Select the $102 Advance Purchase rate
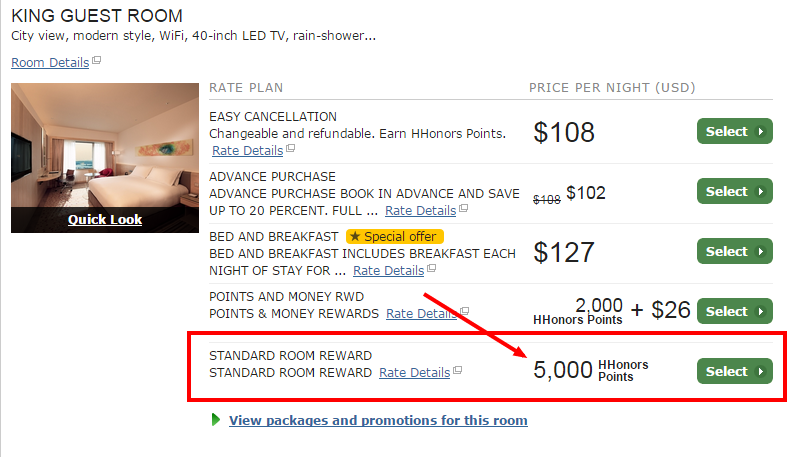 pyautogui.click(x=734, y=191)
